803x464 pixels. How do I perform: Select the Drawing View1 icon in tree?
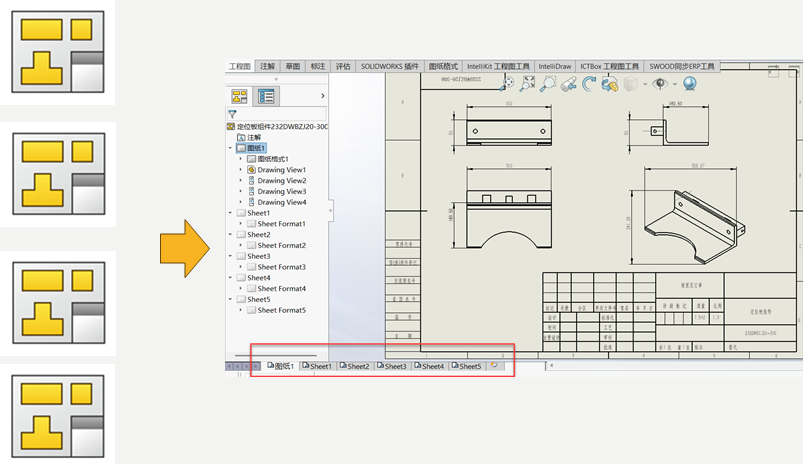251,170
